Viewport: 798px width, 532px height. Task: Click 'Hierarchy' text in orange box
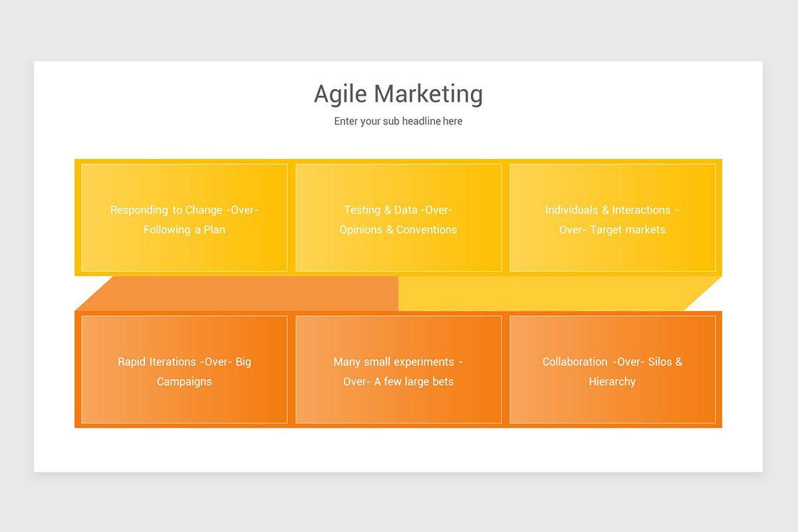612,382
